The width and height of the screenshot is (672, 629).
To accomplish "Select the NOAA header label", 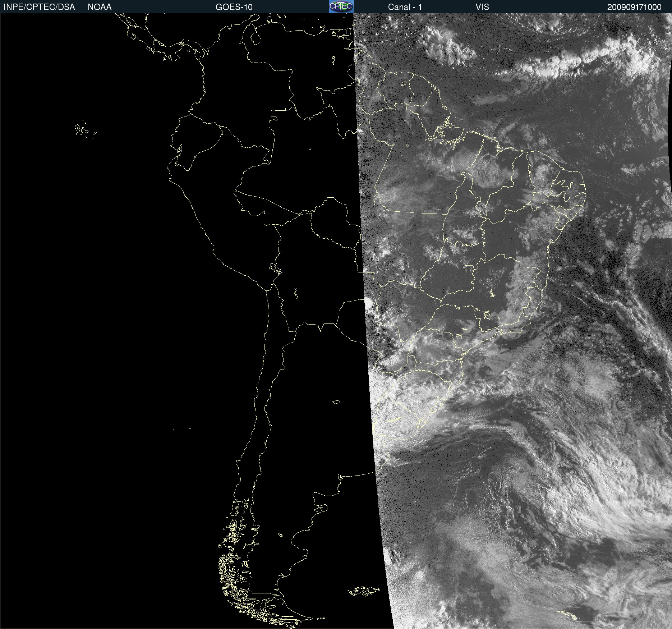I will click(x=100, y=7).
